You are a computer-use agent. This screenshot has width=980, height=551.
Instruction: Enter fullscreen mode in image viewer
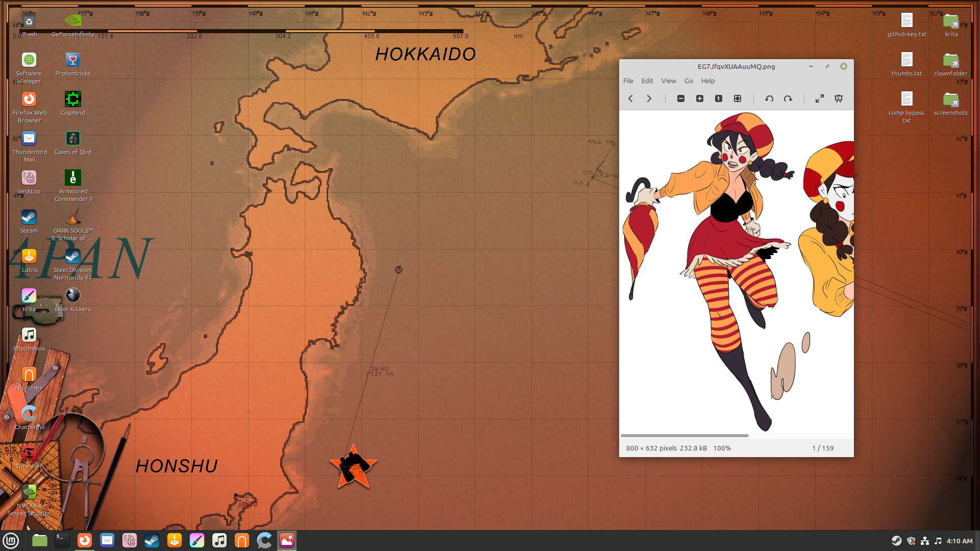click(x=820, y=98)
